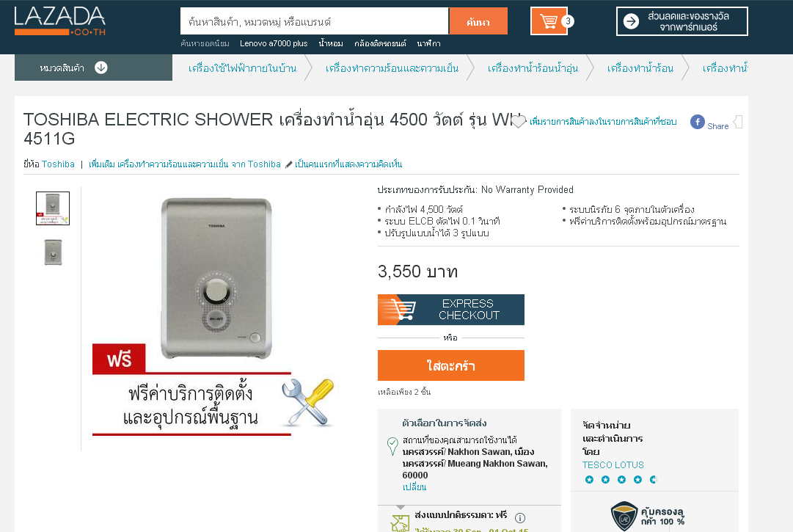This screenshot has height=532, width=793.
Task: Open TESCO LOTUS seller link
Action: [x=613, y=464]
